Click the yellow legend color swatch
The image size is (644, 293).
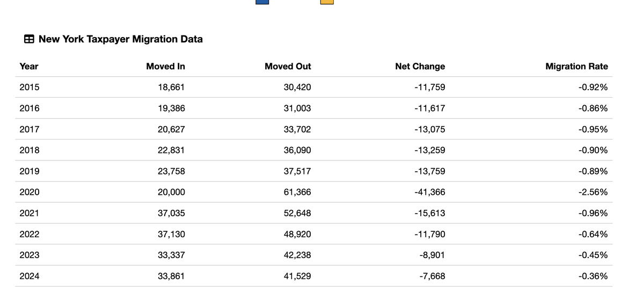click(327, 2)
